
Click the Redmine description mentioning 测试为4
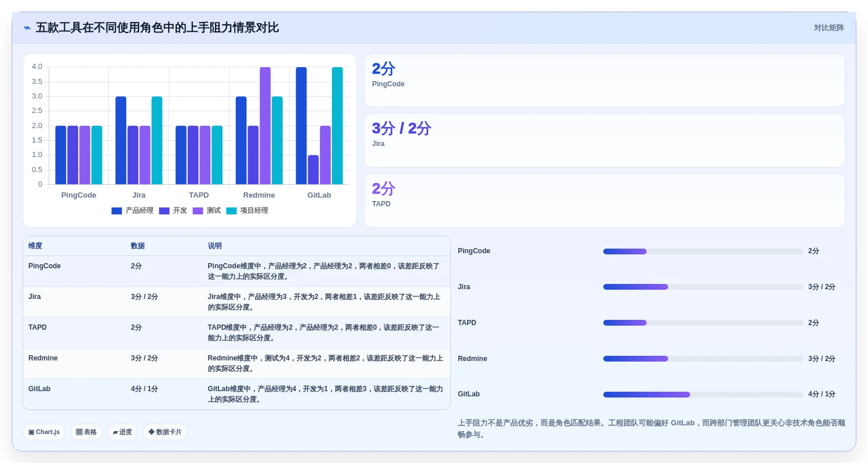coord(326,363)
